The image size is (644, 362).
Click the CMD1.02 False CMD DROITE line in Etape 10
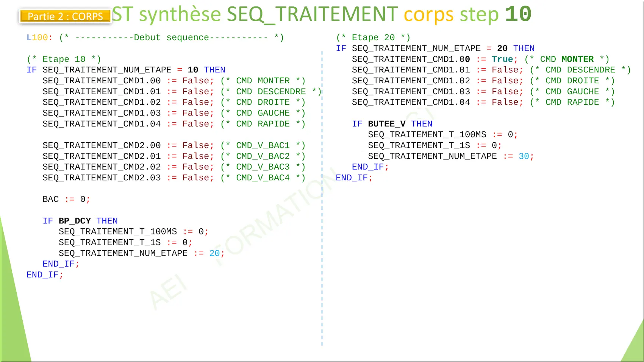pos(174,102)
